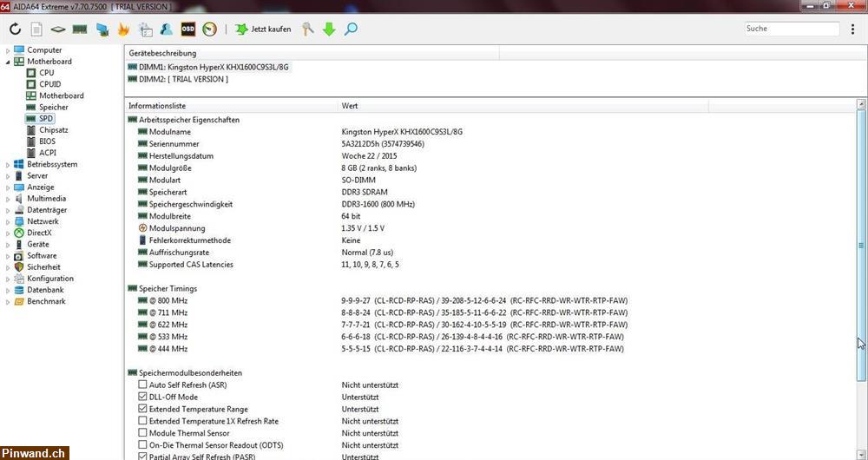868x460 pixels.
Task: Expand the Betriebssystem tree node
Action: point(8,164)
